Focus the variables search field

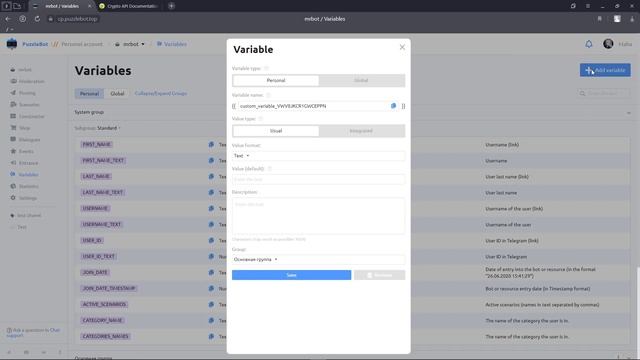[604, 93]
